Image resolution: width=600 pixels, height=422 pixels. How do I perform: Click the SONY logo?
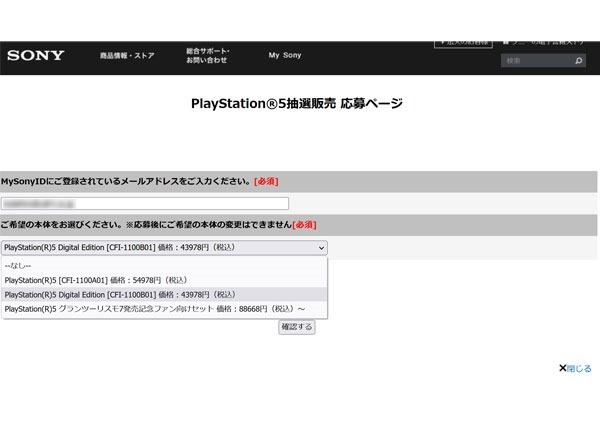(x=36, y=55)
